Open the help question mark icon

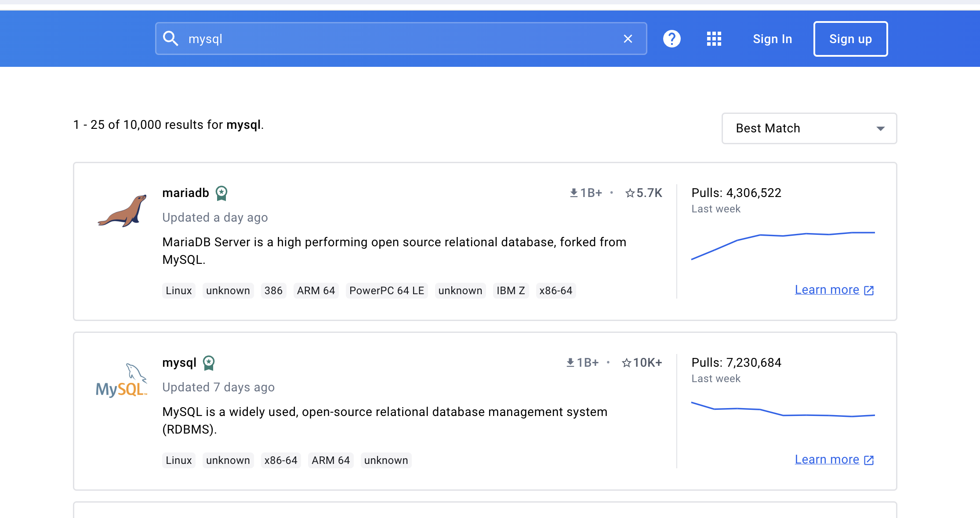pyautogui.click(x=671, y=39)
